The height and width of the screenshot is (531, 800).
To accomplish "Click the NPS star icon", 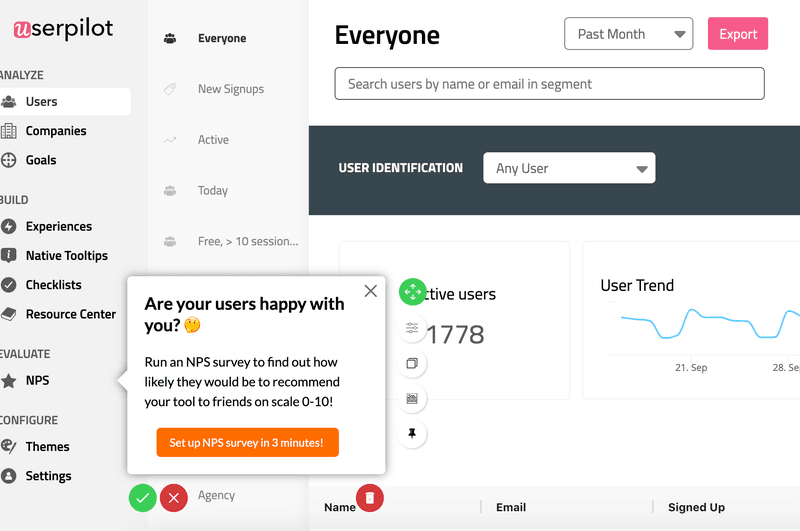I will tap(9, 381).
